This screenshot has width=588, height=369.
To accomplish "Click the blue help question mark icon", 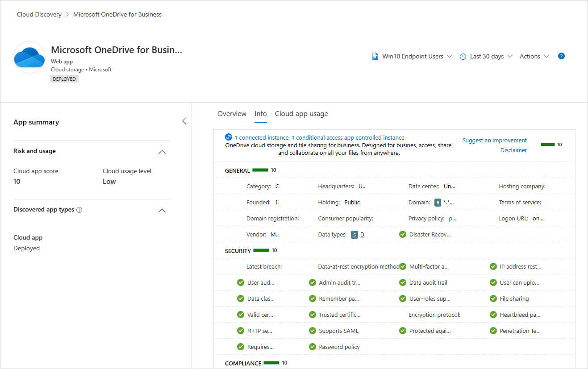I will pyautogui.click(x=562, y=56).
